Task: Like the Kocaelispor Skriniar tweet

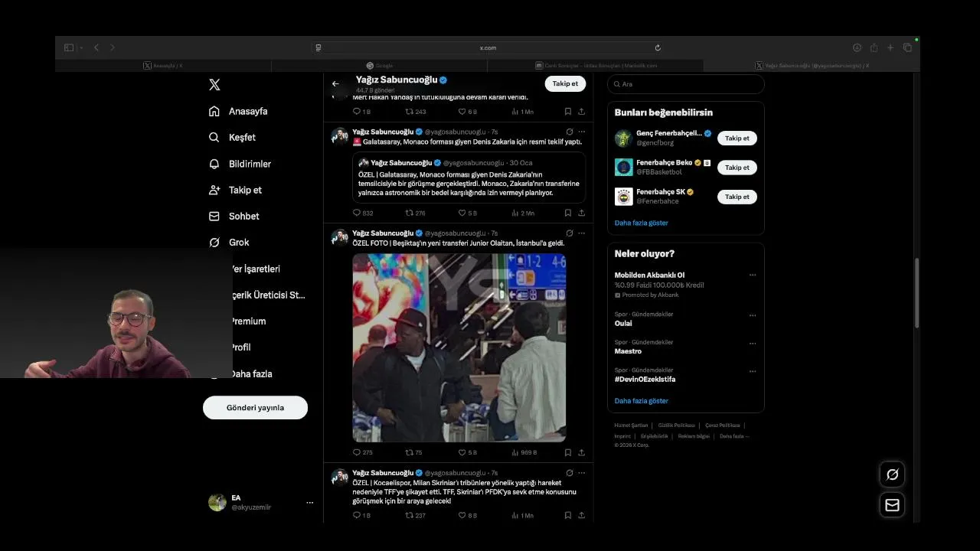Action: [467, 516]
